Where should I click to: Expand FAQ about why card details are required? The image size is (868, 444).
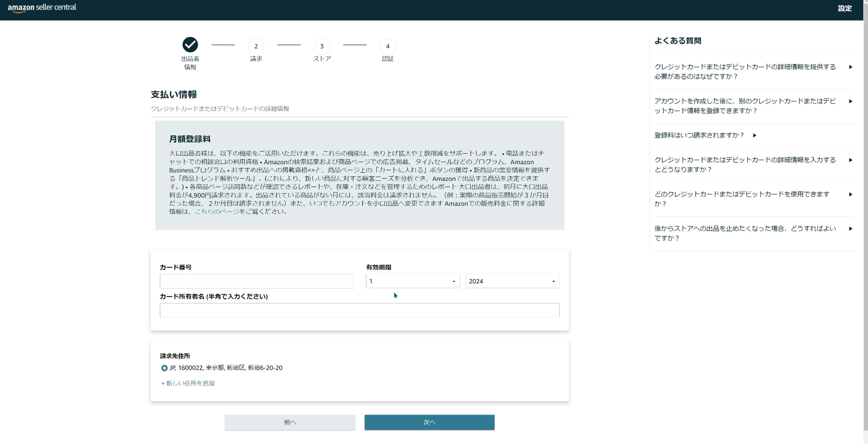coord(754,72)
